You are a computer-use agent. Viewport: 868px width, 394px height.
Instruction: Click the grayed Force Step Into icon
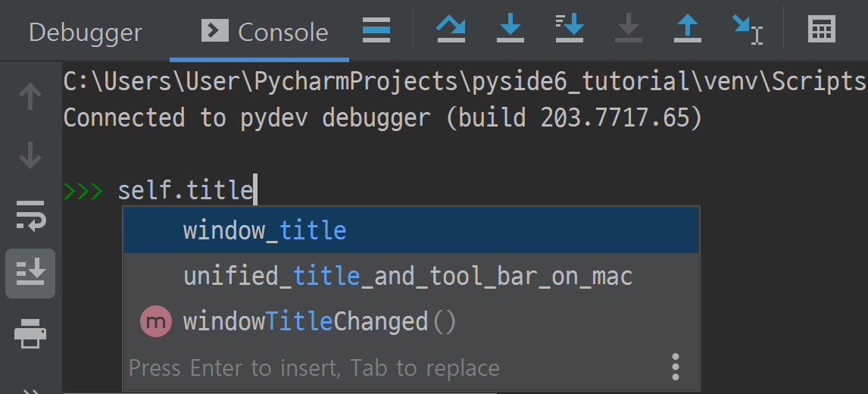click(x=629, y=29)
